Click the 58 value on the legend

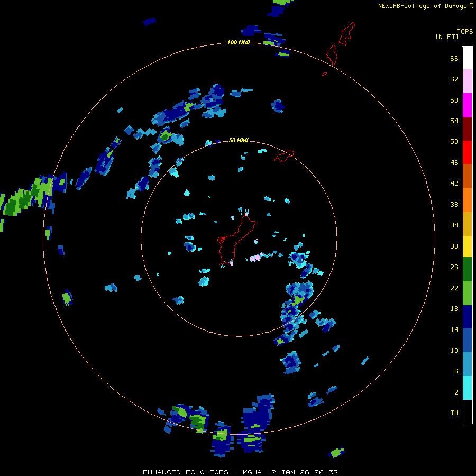pos(454,100)
